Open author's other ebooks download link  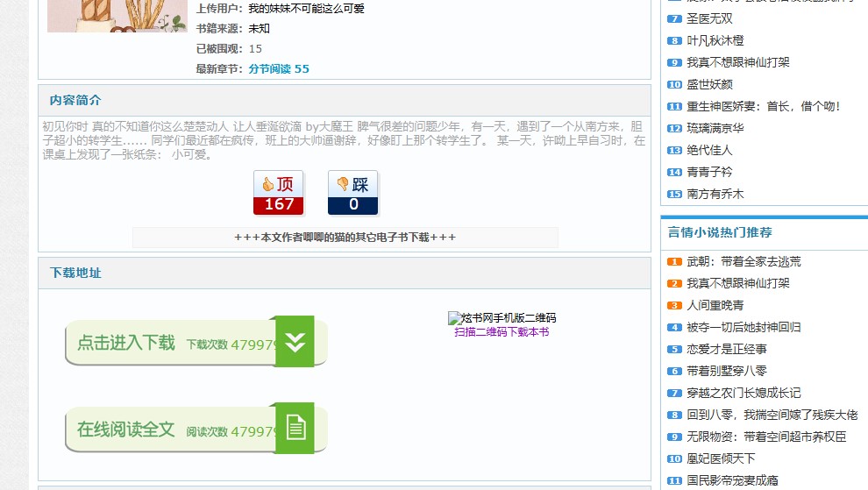345,237
